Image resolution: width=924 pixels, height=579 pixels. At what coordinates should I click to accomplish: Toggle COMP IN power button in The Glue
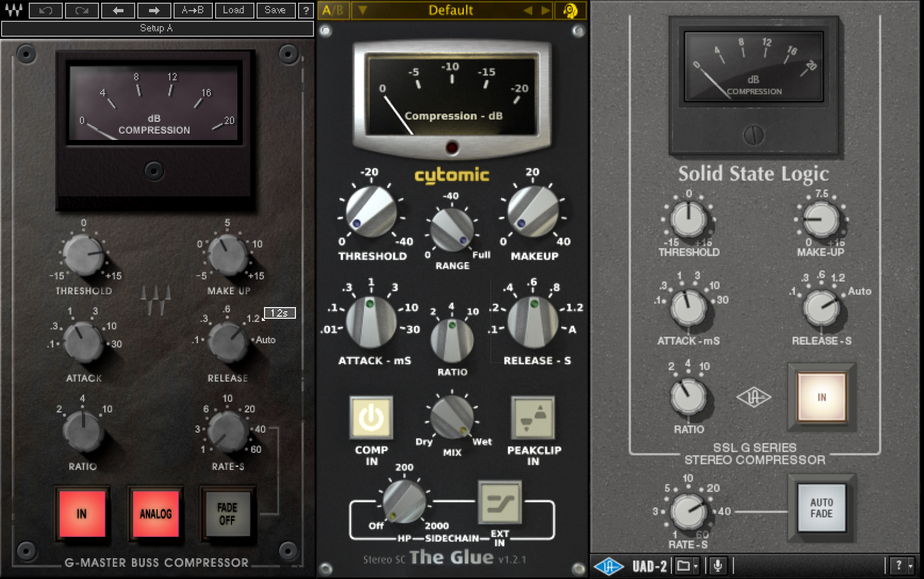coord(371,417)
